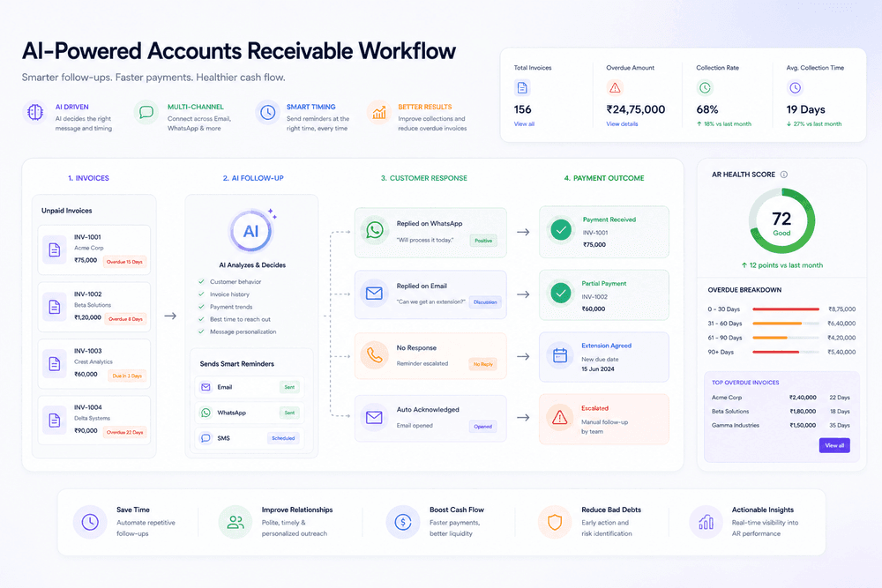Click the INV-1004 invoice document icon
Screen dimensions: 882x588
coord(55,420)
